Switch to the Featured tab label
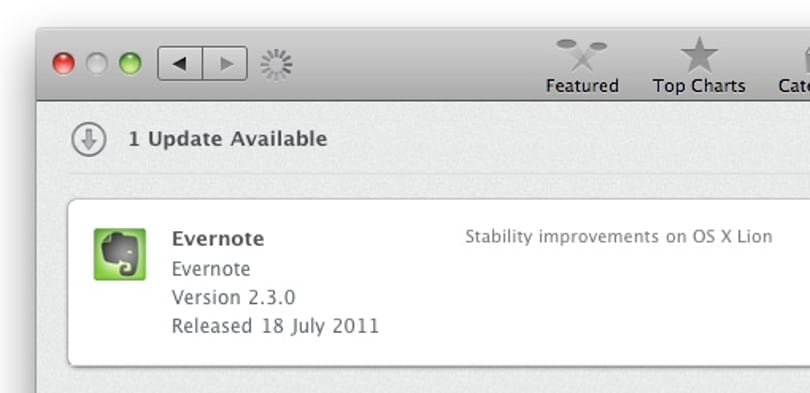 pos(582,86)
